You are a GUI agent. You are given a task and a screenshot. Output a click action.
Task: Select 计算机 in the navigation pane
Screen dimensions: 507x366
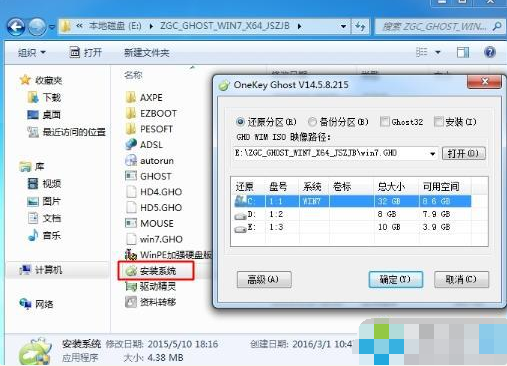[x=41, y=270]
